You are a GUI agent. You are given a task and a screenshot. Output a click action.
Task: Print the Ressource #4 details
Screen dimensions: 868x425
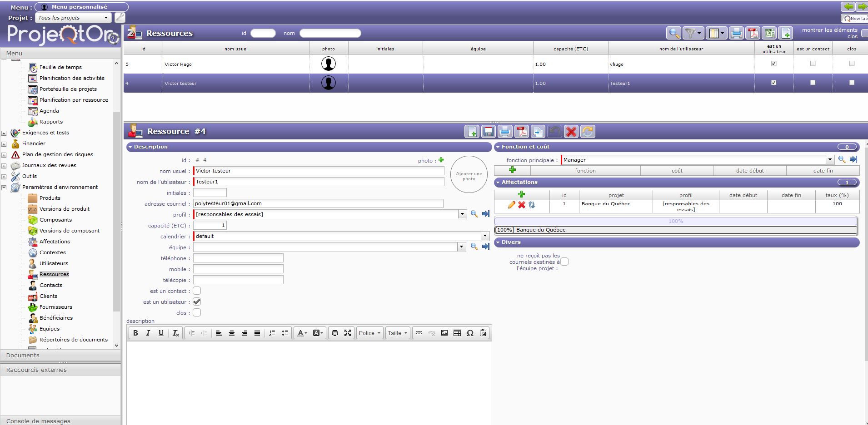(x=505, y=132)
